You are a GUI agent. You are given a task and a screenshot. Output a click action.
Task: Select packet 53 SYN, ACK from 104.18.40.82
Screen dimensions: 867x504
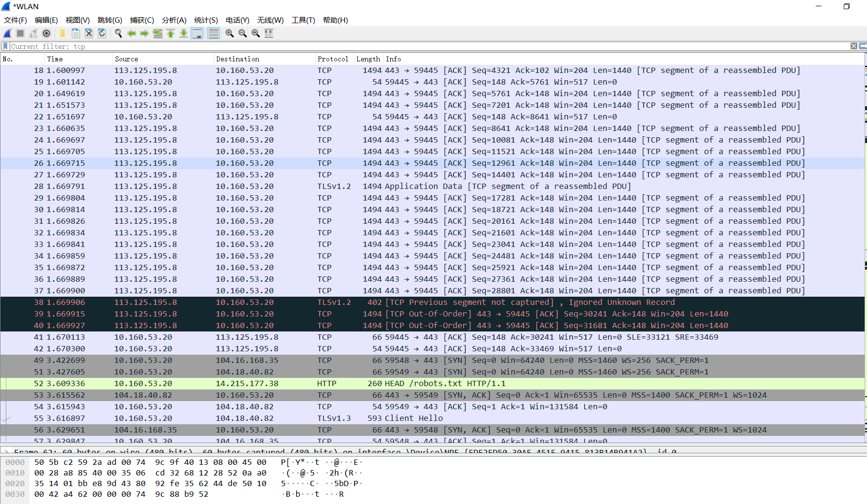[432, 395]
